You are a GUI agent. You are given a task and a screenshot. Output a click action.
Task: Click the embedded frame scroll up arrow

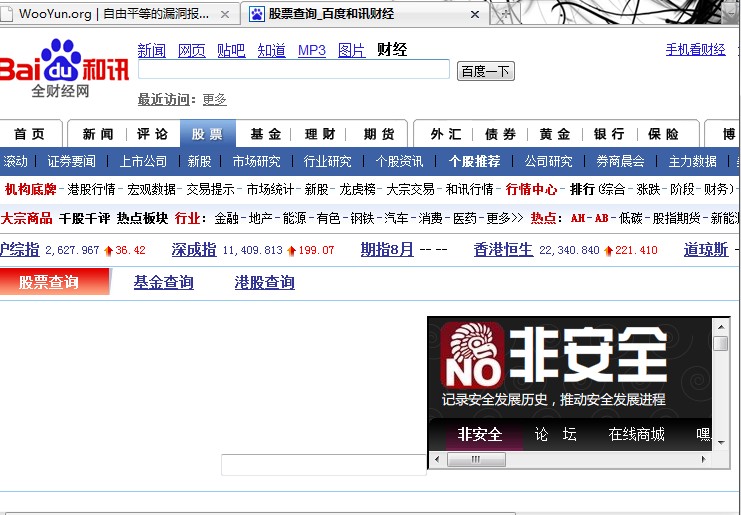point(721,326)
